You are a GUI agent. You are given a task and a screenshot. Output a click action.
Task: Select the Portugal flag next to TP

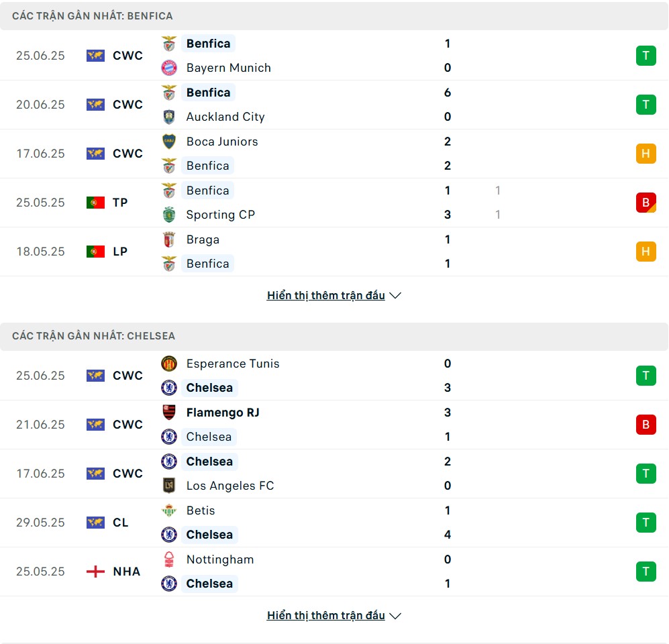point(95,203)
